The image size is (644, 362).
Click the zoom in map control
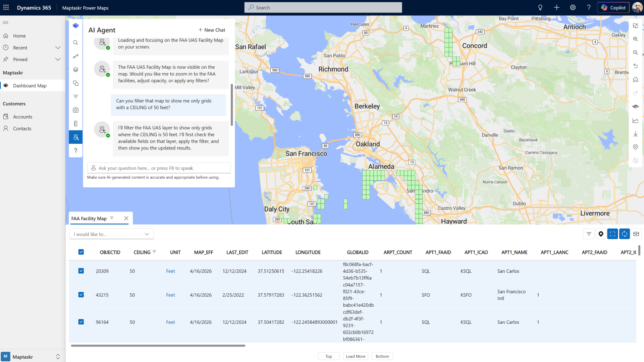[x=635, y=39]
